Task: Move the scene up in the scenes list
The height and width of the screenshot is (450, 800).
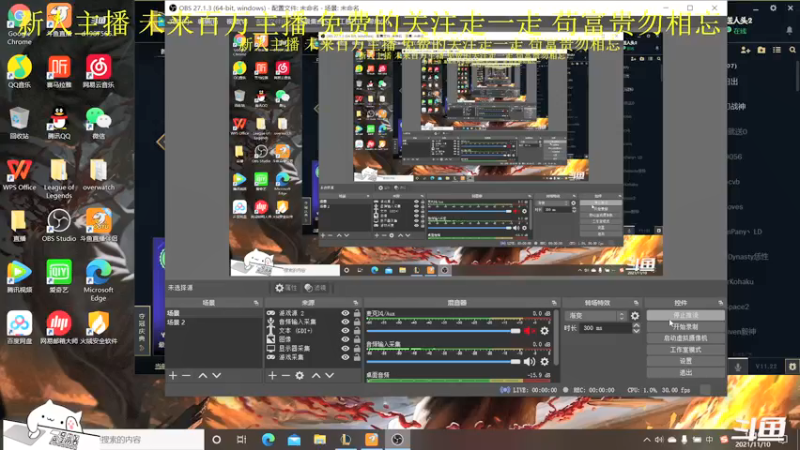Action: point(203,376)
